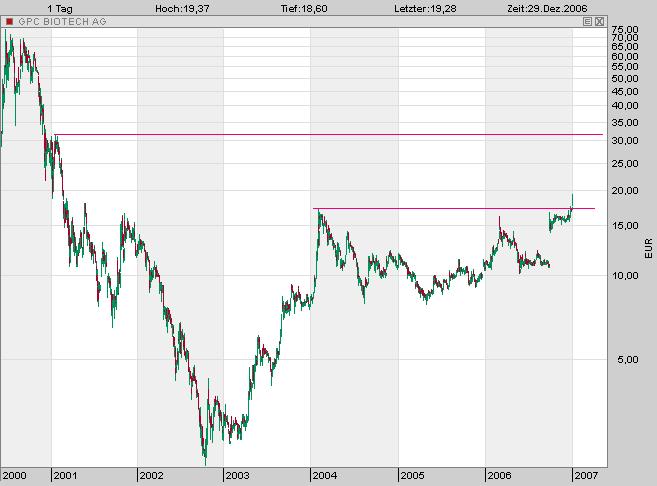Image resolution: width=657 pixels, height=486 pixels.
Task: Click the 2000 label on the time axis
Action: coord(16,476)
